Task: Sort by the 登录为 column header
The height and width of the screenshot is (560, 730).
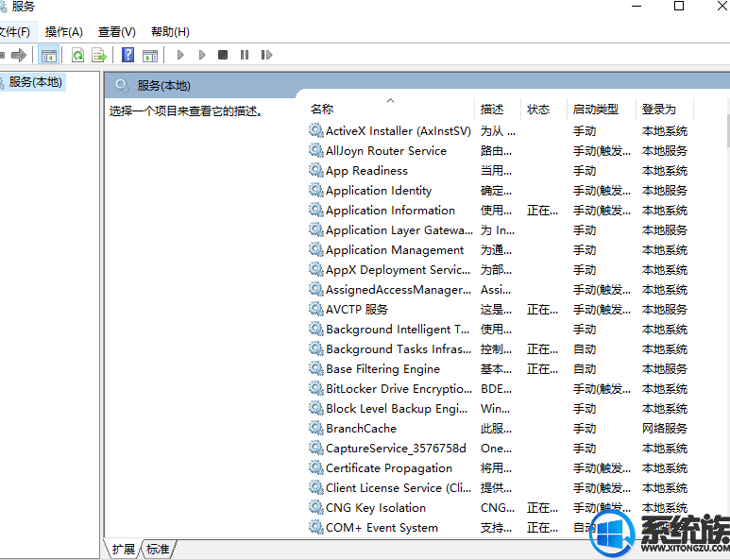Action: click(659, 109)
